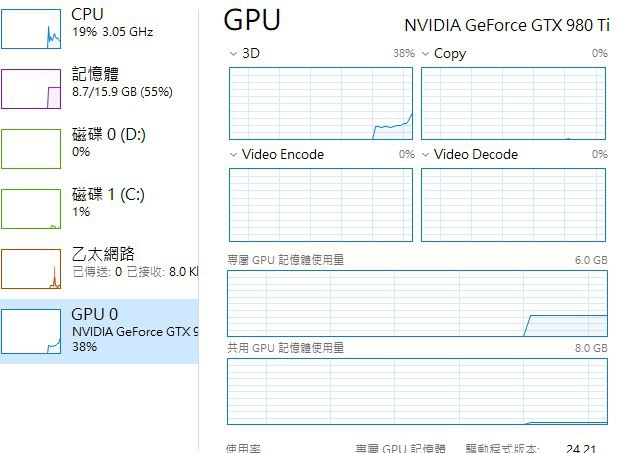Click the 3D utilization graph
The image size is (626, 453).
[321, 103]
